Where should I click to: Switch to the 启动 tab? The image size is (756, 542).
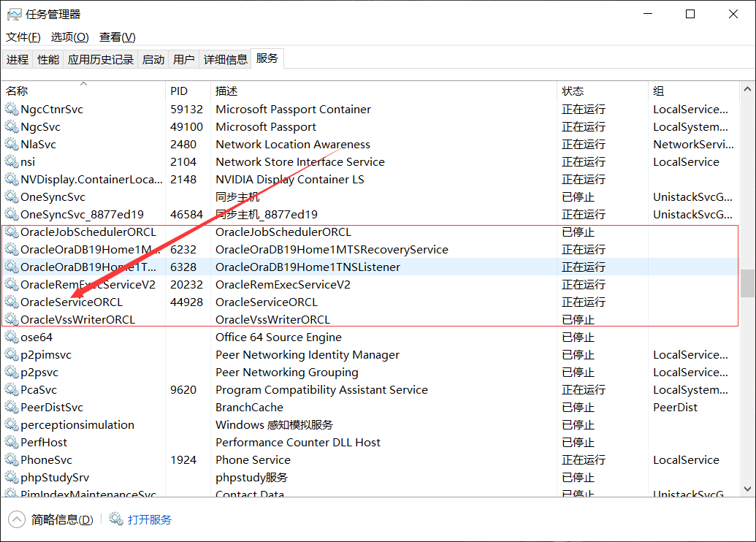(153, 59)
